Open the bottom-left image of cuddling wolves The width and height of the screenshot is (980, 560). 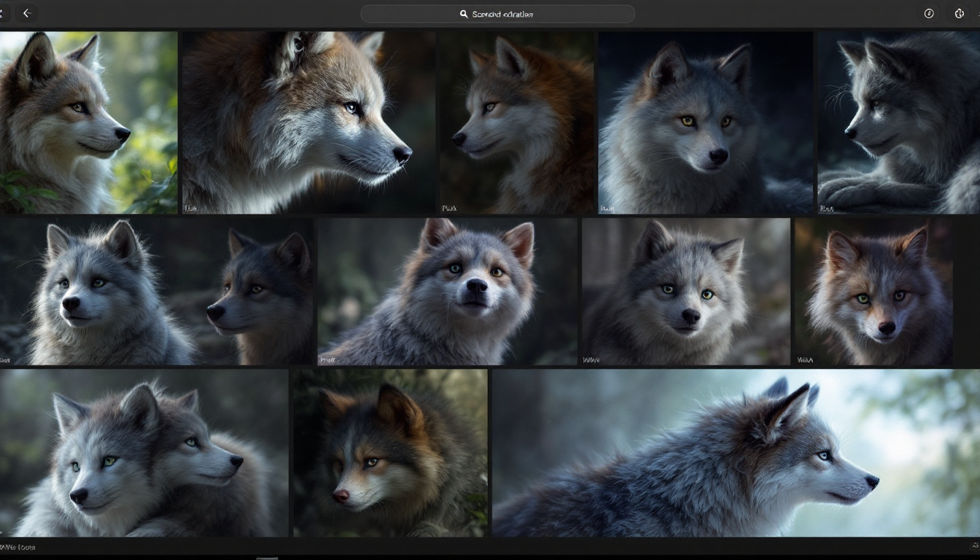point(144,452)
